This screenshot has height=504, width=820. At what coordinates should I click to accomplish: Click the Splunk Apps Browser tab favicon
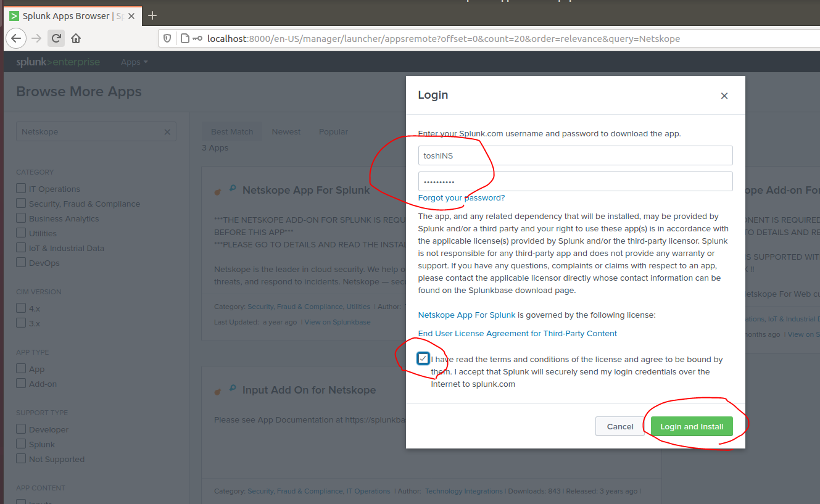[14, 16]
